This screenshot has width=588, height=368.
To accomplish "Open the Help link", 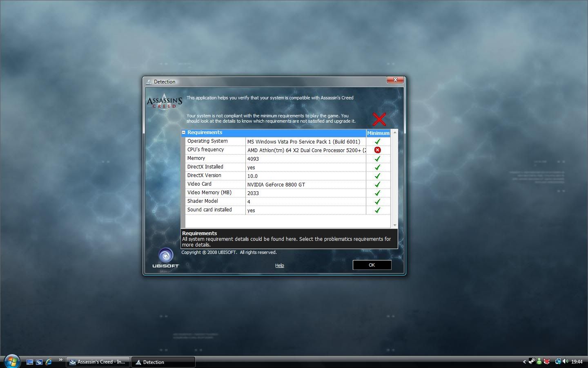I will tap(279, 265).
